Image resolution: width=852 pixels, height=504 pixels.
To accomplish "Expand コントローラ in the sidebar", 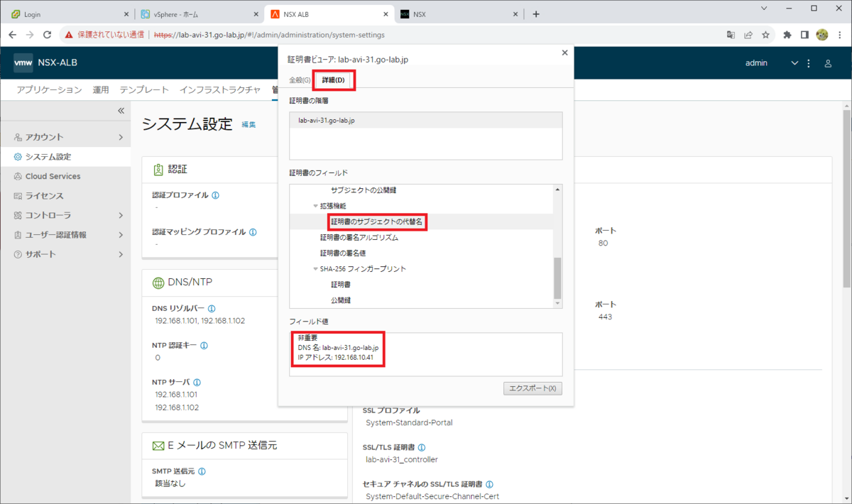I will point(65,215).
